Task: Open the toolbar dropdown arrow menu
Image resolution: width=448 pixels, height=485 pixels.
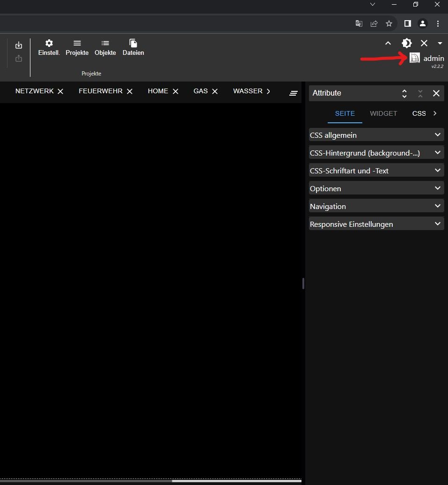Action: click(x=440, y=43)
